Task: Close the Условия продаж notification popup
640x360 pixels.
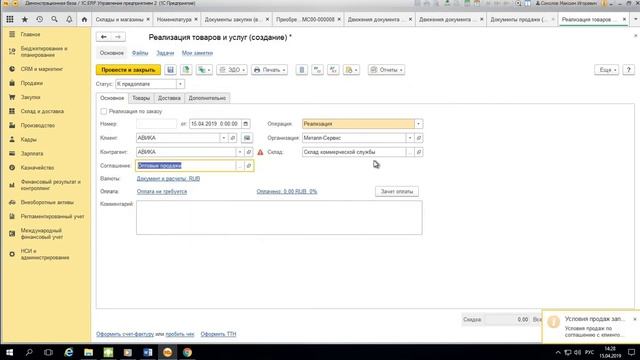Action: [635, 319]
